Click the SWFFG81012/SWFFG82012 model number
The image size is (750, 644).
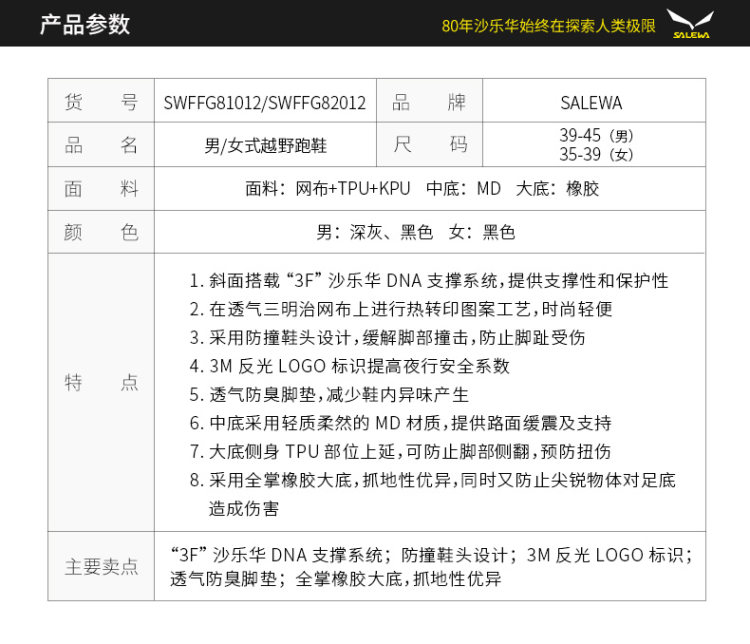(265, 103)
